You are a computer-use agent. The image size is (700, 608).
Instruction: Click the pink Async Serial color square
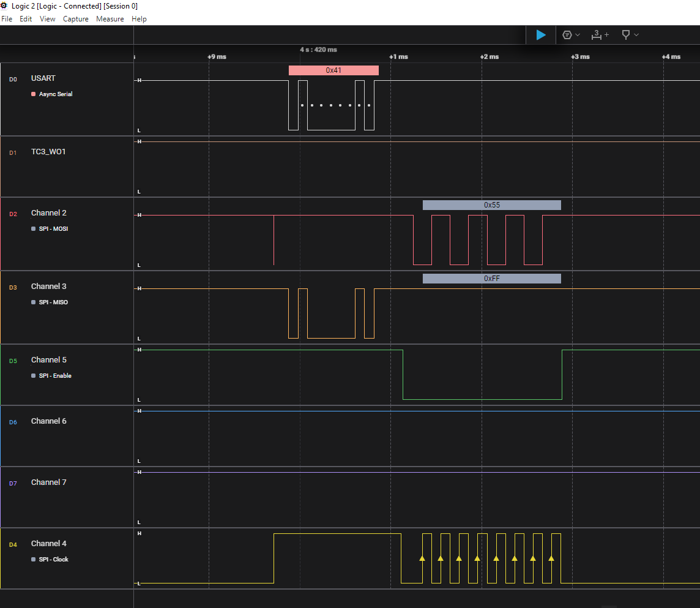pos(34,94)
